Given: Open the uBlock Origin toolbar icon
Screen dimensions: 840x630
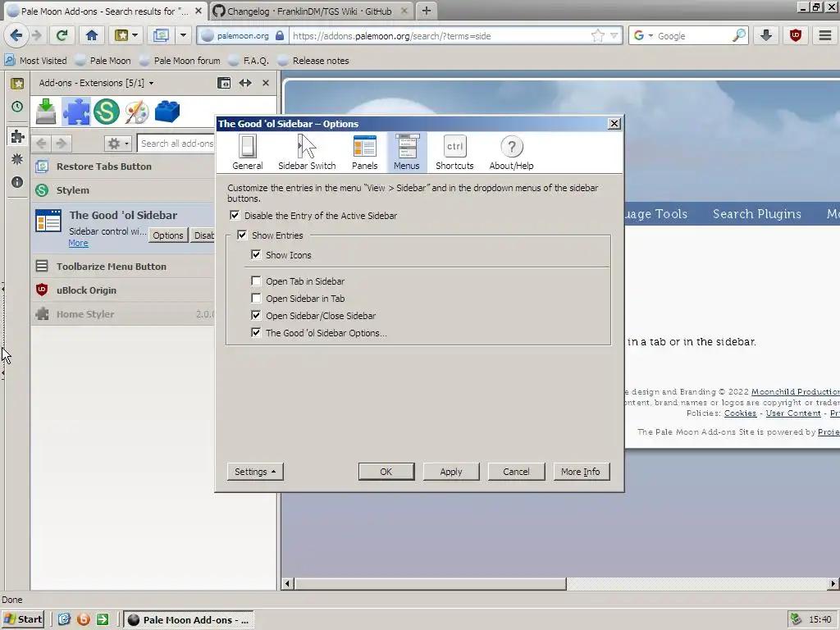Looking at the screenshot, I should pyautogui.click(x=796, y=36).
